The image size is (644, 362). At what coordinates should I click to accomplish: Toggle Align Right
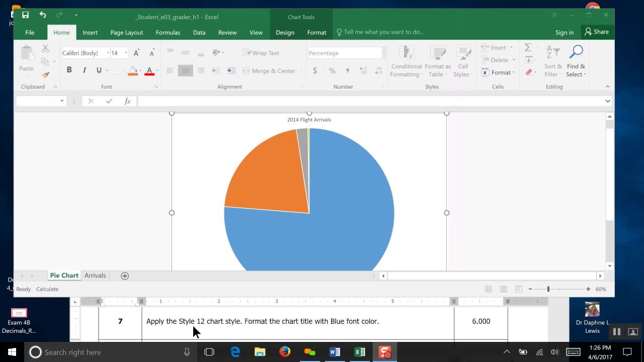click(201, 71)
